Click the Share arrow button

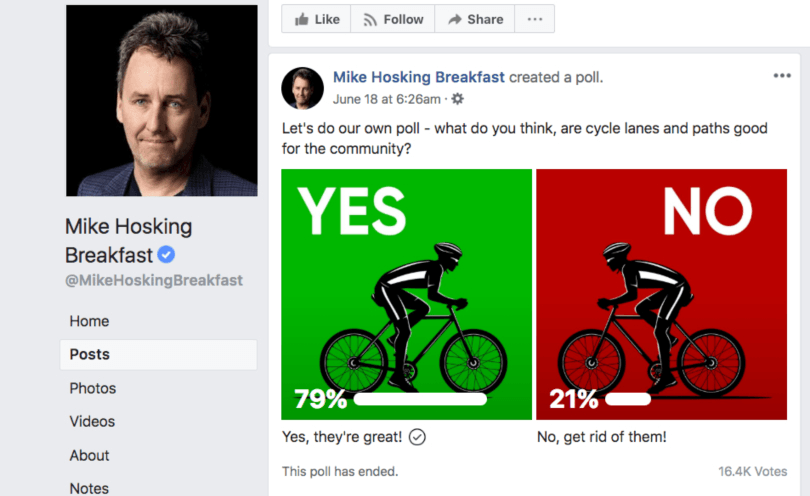pos(475,19)
